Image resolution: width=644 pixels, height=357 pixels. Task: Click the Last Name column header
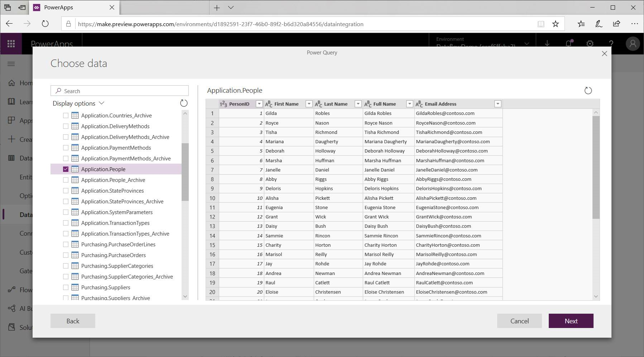coord(338,104)
